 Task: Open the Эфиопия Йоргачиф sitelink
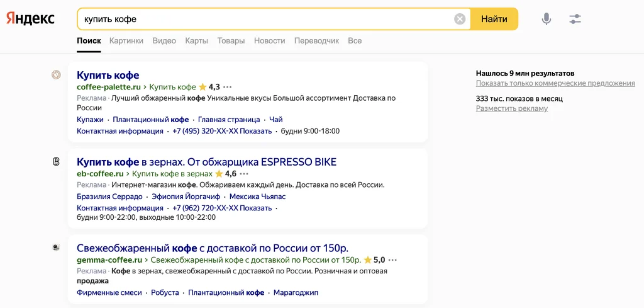[186, 197]
